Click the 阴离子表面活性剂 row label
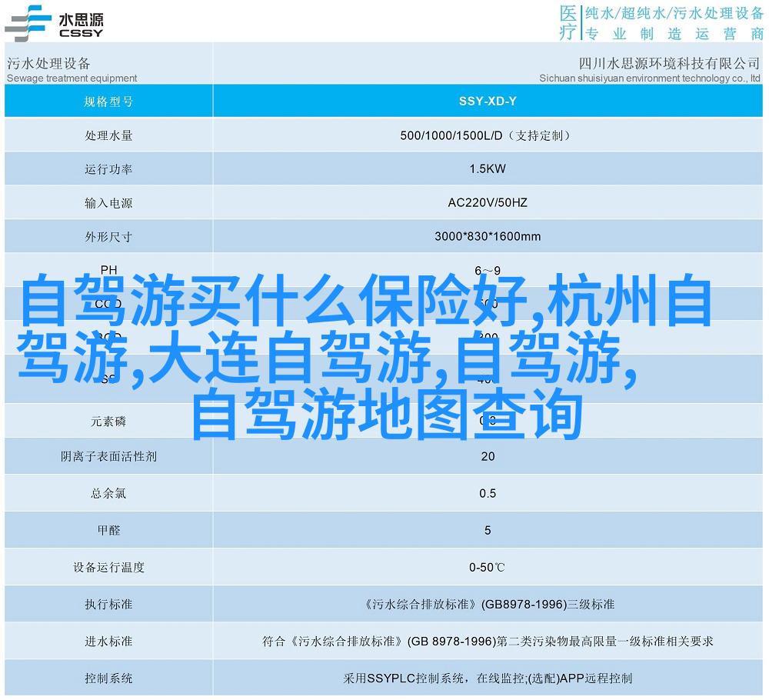This screenshot has width=769, height=700. [108, 457]
